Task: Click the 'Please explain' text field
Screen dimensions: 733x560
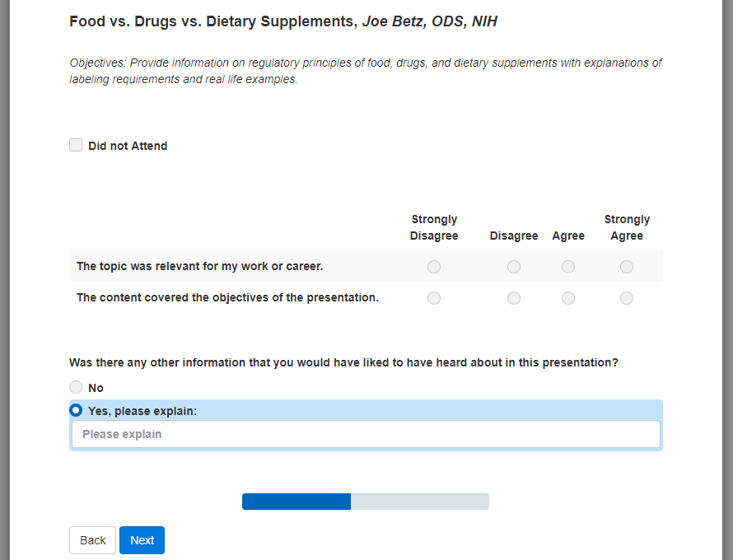Action: click(366, 434)
